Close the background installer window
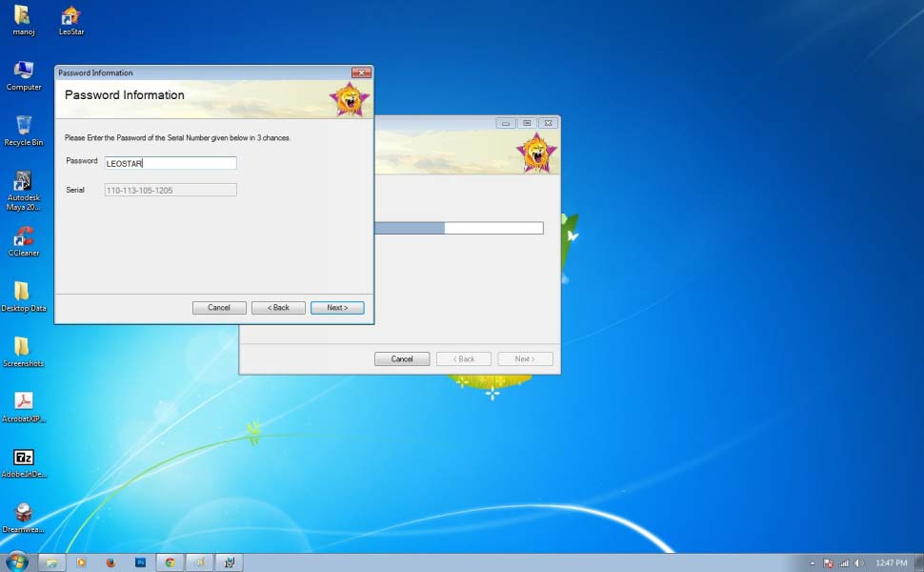This screenshot has height=572, width=924. (548, 123)
